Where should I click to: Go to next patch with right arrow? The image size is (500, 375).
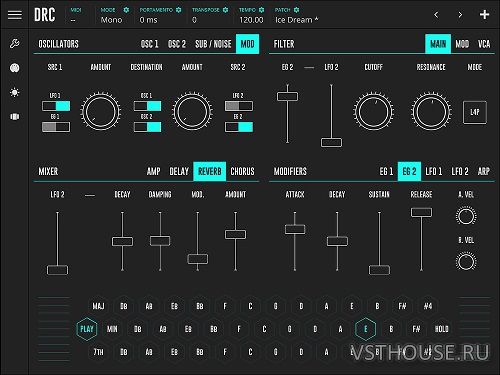tap(460, 15)
